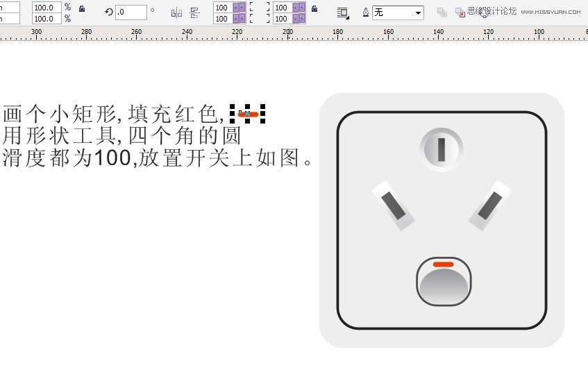Viewport: 588px width, 372px height.
Task: Click the rotation angle icon
Action: coord(109,12)
